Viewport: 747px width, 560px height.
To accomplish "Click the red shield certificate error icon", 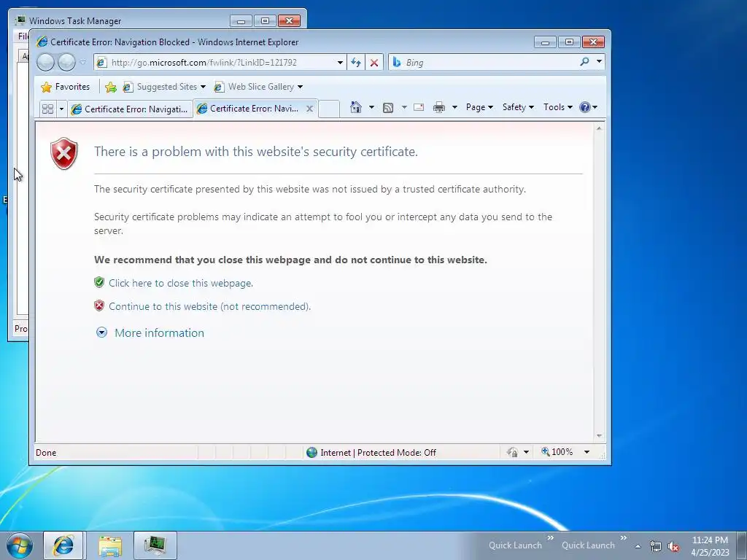I will (x=64, y=153).
